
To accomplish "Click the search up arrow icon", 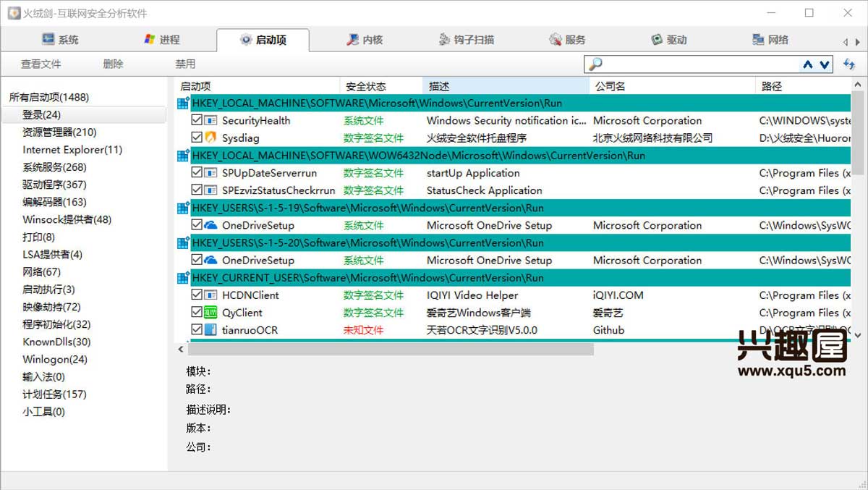I will click(808, 64).
